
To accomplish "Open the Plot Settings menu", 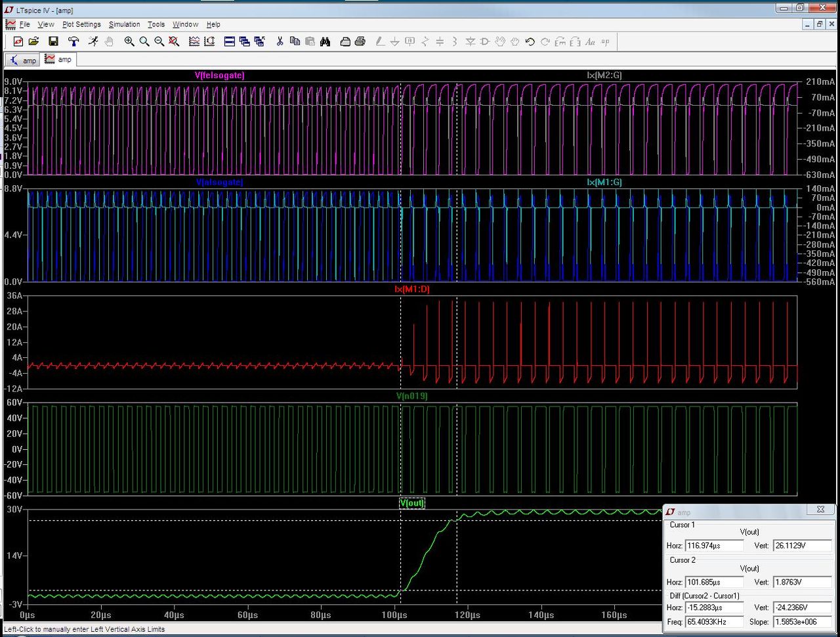I will 81,24.
